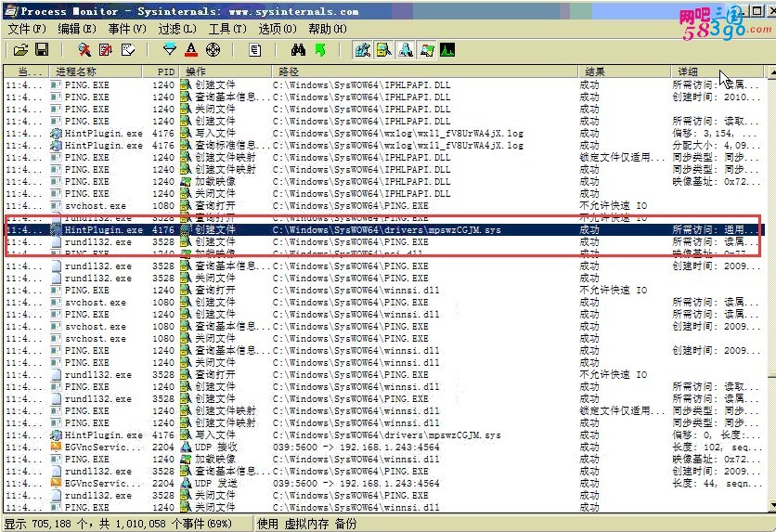The image size is (776, 532).
Task: Toggle the Capture events magnifier icon
Action: [x=84, y=49]
